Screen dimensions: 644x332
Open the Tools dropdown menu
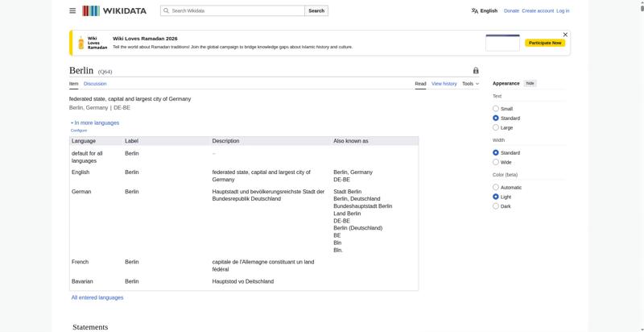tap(470, 84)
